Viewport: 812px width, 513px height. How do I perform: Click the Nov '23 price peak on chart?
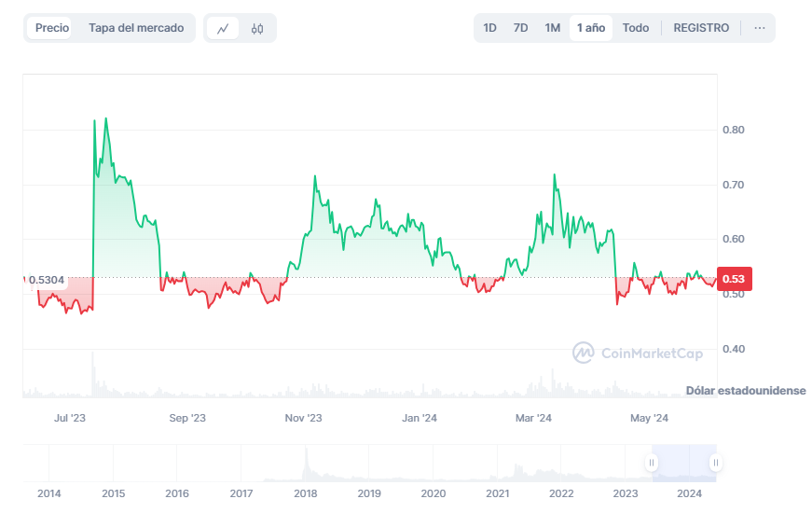click(315, 176)
